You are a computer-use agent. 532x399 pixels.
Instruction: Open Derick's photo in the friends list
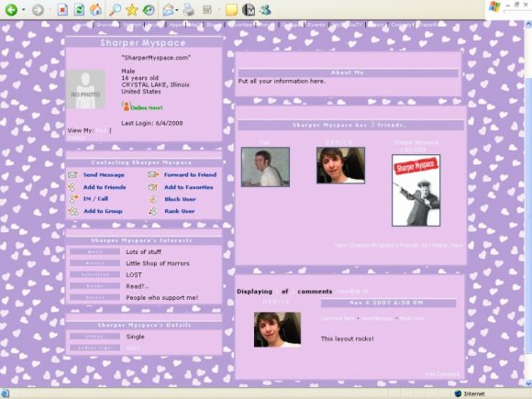[340, 165]
